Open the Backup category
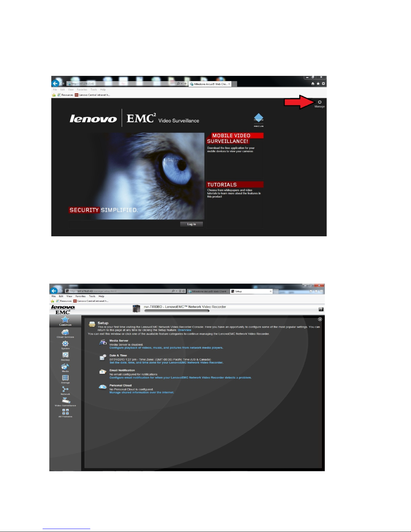This screenshot has height=532, width=411. pyautogui.click(x=65, y=356)
